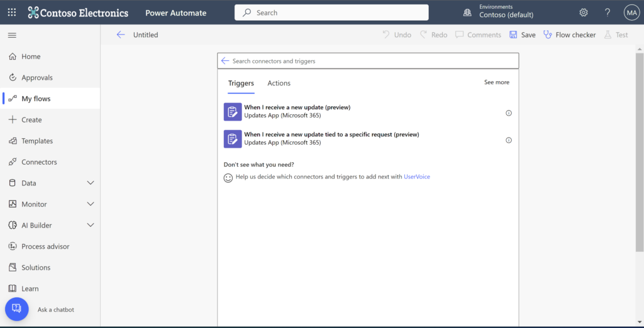
Task: Run the Flow checker
Action: pyautogui.click(x=569, y=35)
